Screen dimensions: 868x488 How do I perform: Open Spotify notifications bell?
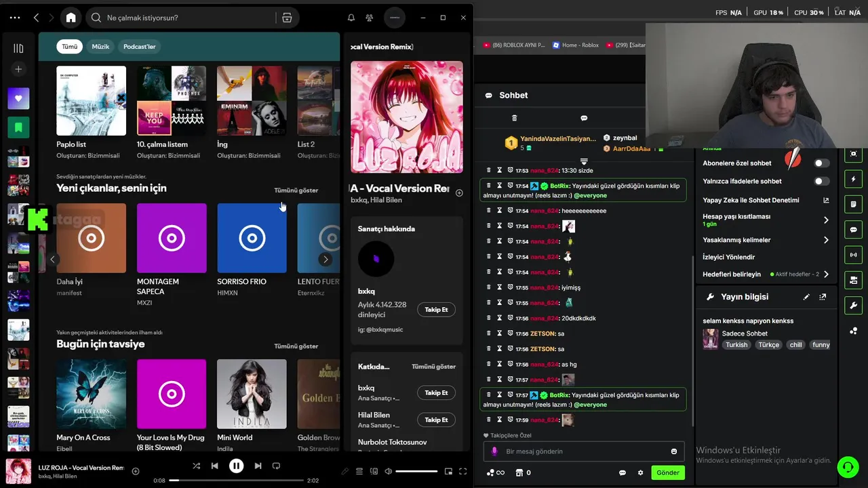tap(351, 18)
